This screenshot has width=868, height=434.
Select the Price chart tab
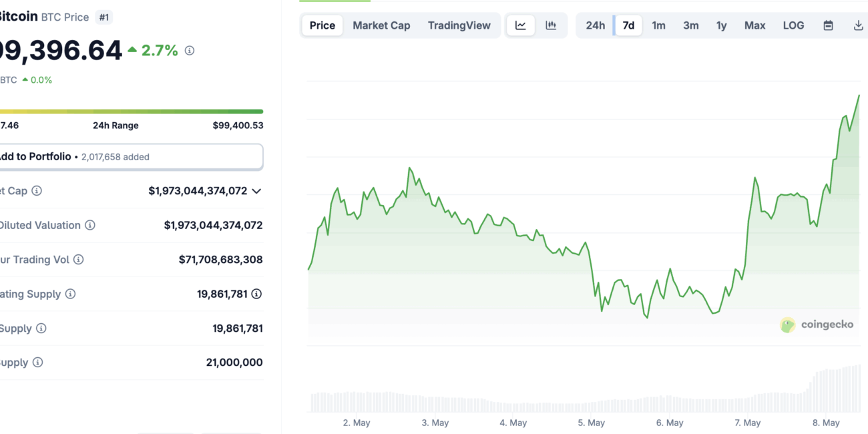pyautogui.click(x=322, y=25)
